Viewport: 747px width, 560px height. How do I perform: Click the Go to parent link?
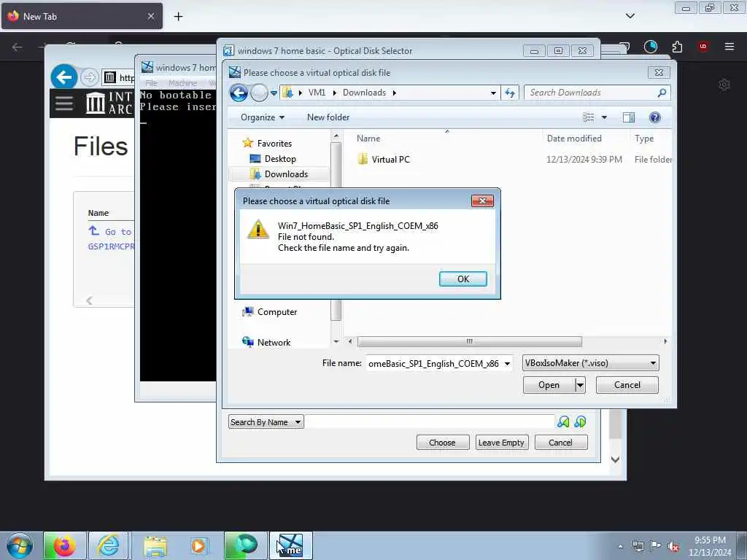tap(109, 231)
